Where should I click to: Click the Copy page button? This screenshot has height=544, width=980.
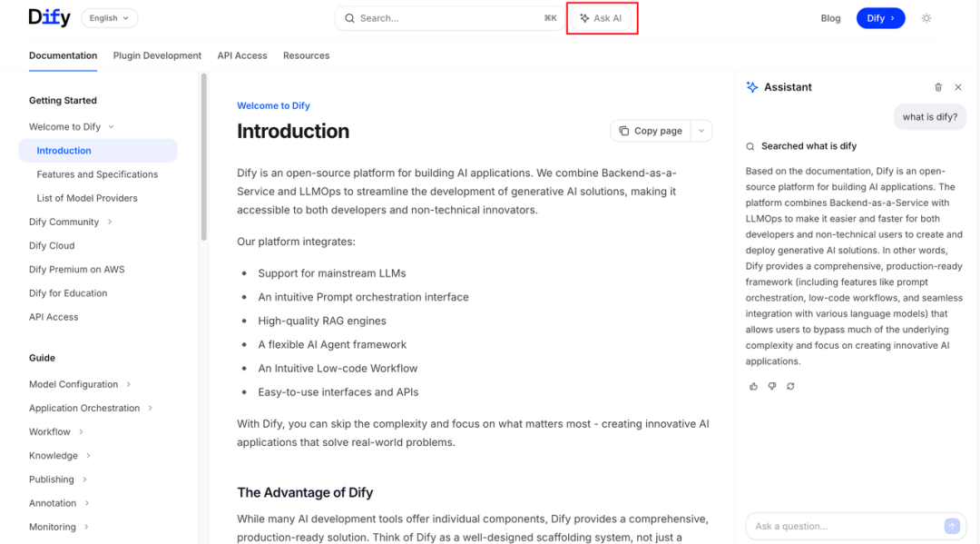coord(650,131)
